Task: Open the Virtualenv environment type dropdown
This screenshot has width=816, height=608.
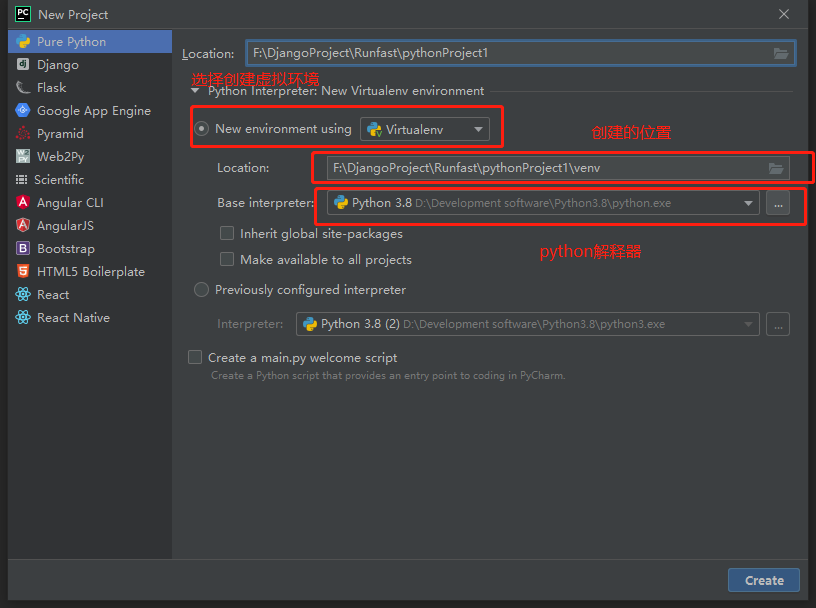Action: coord(425,129)
